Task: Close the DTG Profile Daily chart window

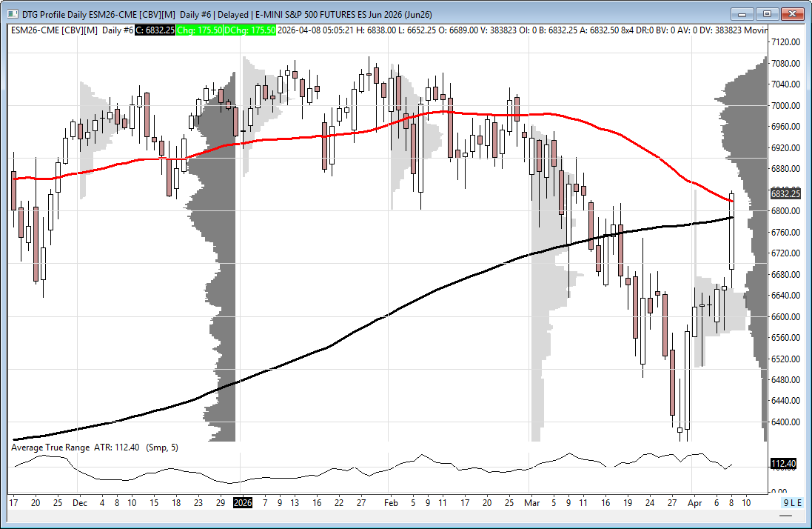Action: pyautogui.click(x=793, y=14)
